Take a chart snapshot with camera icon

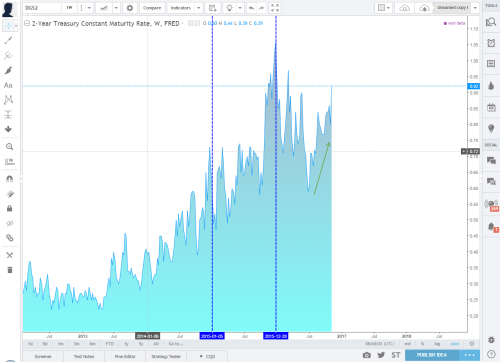[x=367, y=355]
